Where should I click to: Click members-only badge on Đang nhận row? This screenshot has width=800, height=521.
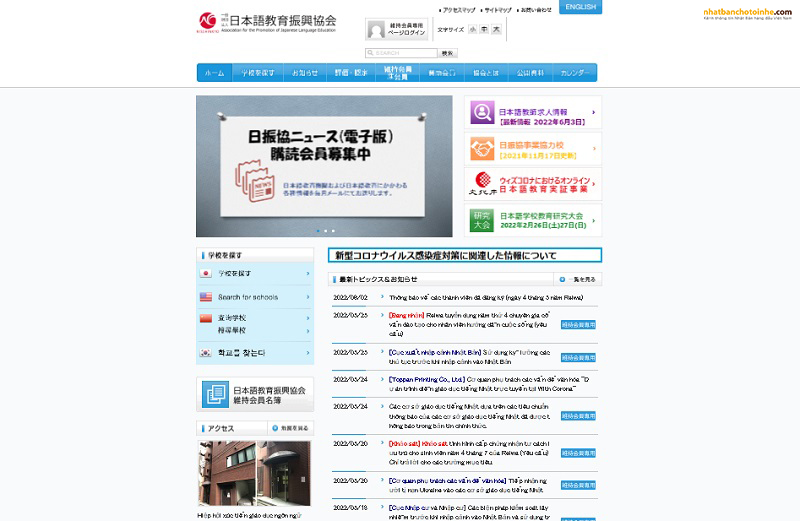coord(578,325)
